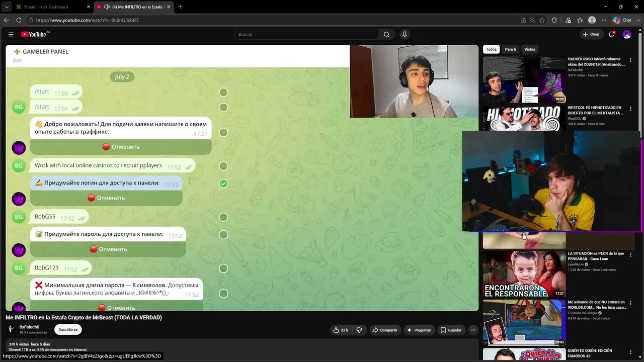Dislike the video with the thumbs-down icon
The height and width of the screenshot is (362, 644).
[x=359, y=330]
